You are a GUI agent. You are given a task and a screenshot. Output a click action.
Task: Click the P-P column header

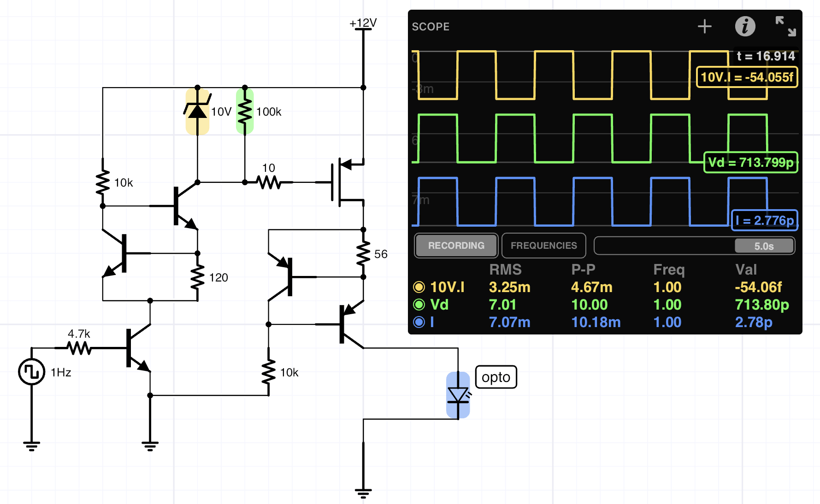coord(584,270)
